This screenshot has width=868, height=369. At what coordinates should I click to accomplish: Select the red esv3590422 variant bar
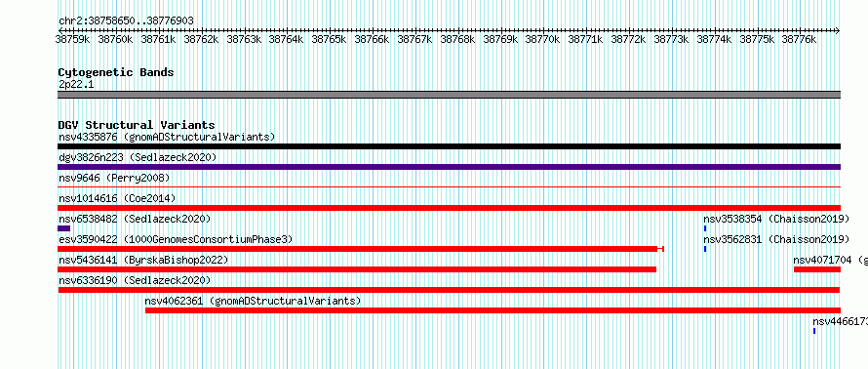click(x=361, y=249)
